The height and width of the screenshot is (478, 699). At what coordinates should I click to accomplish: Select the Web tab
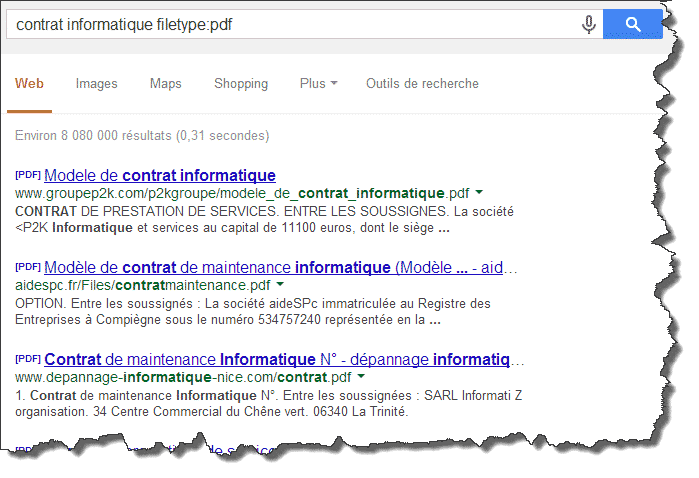pos(29,84)
